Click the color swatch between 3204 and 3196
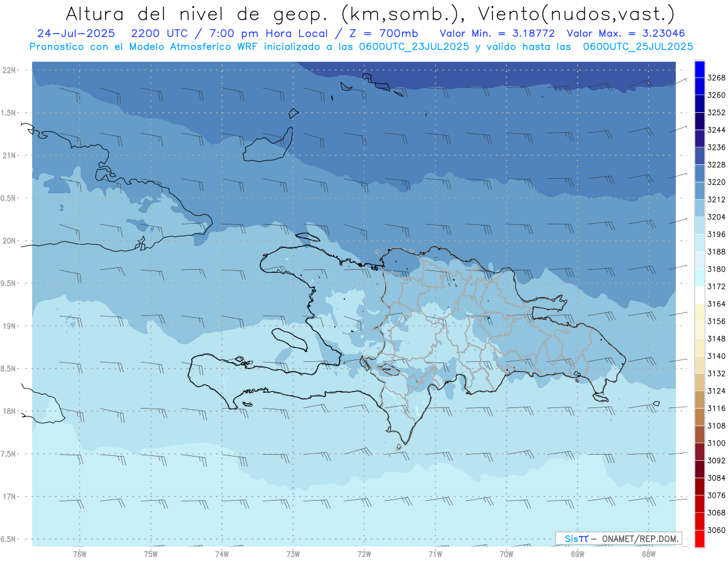The width and height of the screenshot is (728, 562). click(x=699, y=226)
